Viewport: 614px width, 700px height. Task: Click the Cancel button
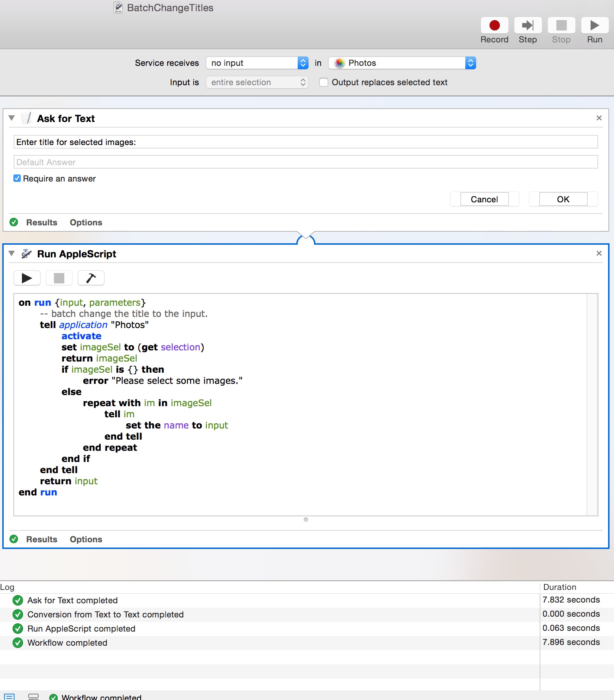484,199
